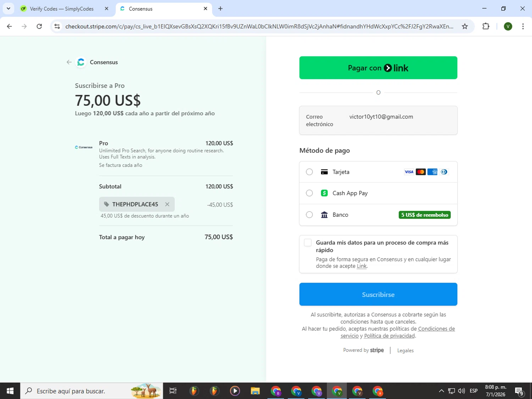Select the Banco payment radio button
Viewport: 532px width, 399px height.
click(x=309, y=215)
